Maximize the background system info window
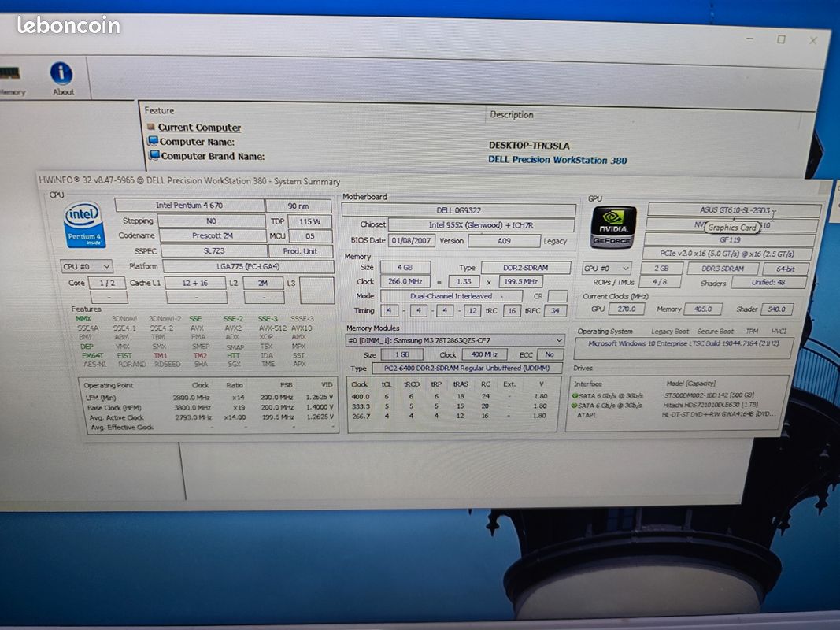 click(781, 39)
